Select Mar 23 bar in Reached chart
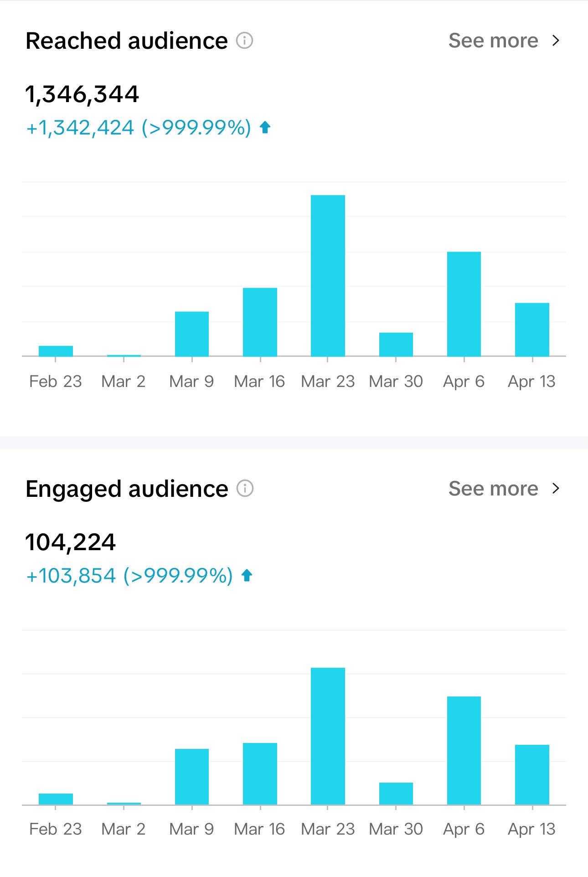Screen dimensions: 588x877 pyautogui.click(x=328, y=276)
